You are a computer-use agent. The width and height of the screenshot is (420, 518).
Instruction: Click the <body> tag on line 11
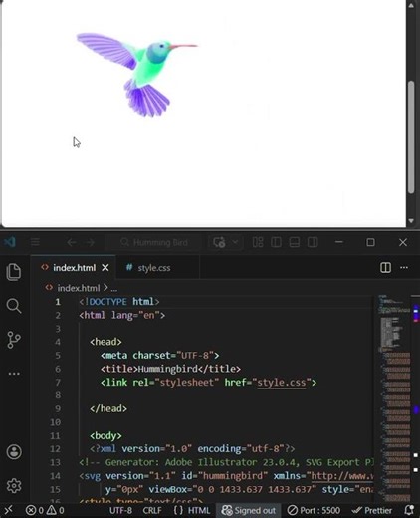click(105, 435)
